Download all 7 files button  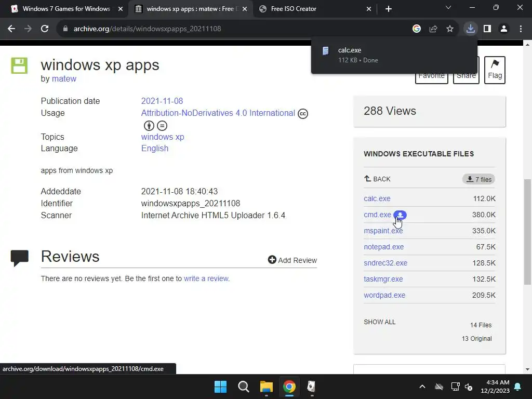coord(478,179)
